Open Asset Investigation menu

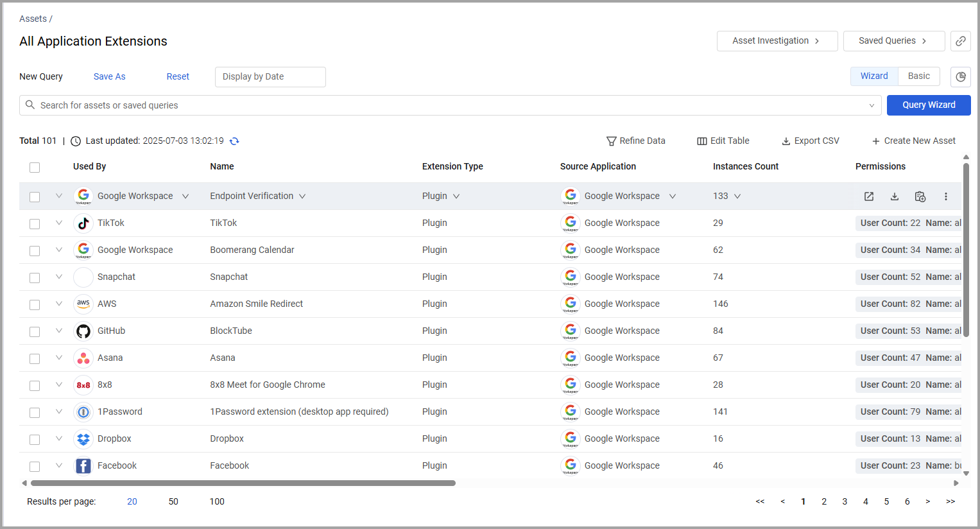(x=777, y=40)
